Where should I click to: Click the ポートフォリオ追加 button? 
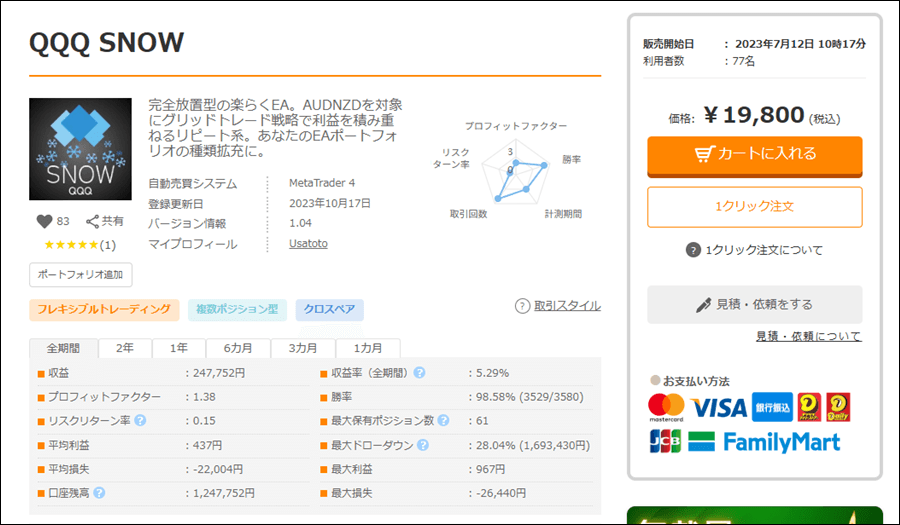coord(80,274)
